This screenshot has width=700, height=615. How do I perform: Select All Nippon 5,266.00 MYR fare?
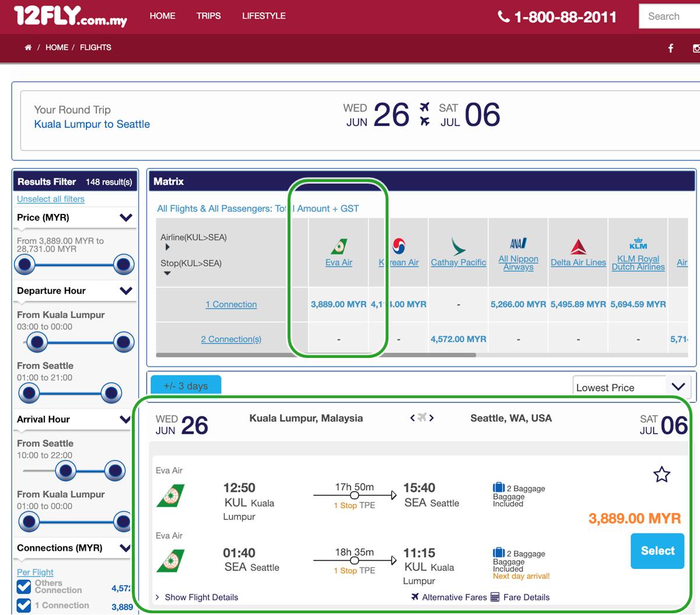click(x=518, y=304)
